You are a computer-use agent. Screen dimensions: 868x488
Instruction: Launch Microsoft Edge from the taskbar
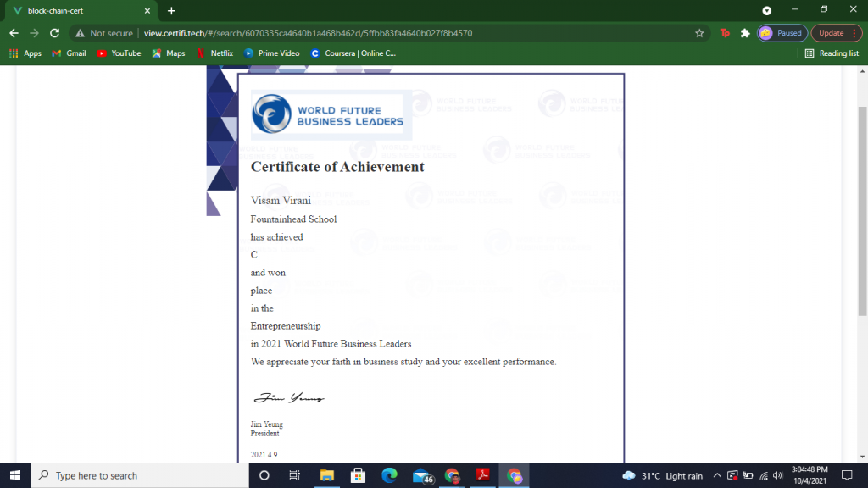[x=389, y=475]
